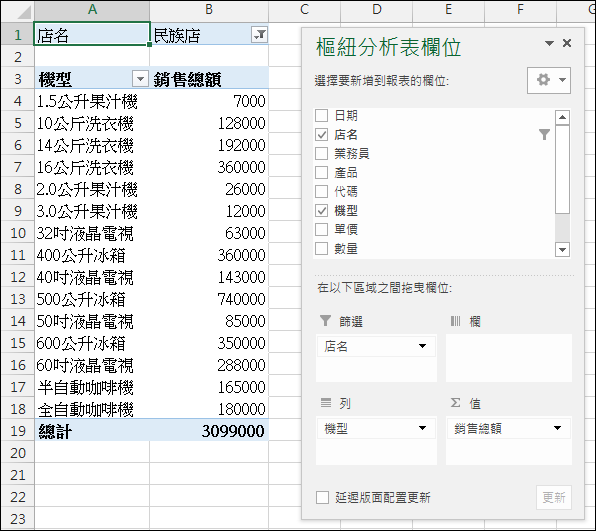This screenshot has width=596, height=531.
Task: Open 店名 dropdown in the 篩選 area
Action: point(422,346)
